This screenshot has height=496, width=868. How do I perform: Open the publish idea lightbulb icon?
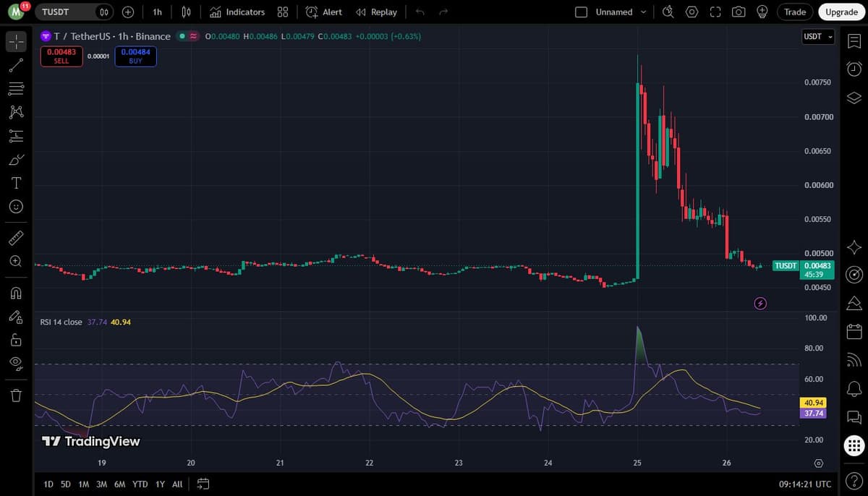[x=762, y=12]
